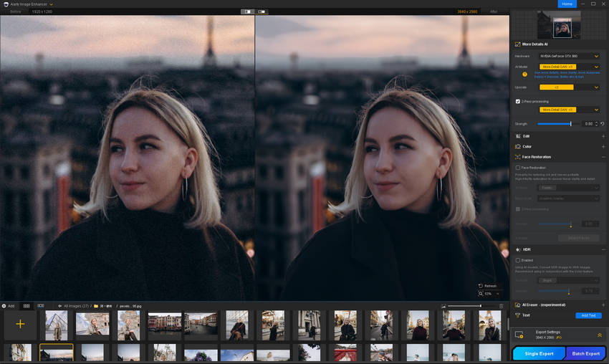Open the Upscale factor dropdown
The height and width of the screenshot is (364, 609).
(x=570, y=87)
